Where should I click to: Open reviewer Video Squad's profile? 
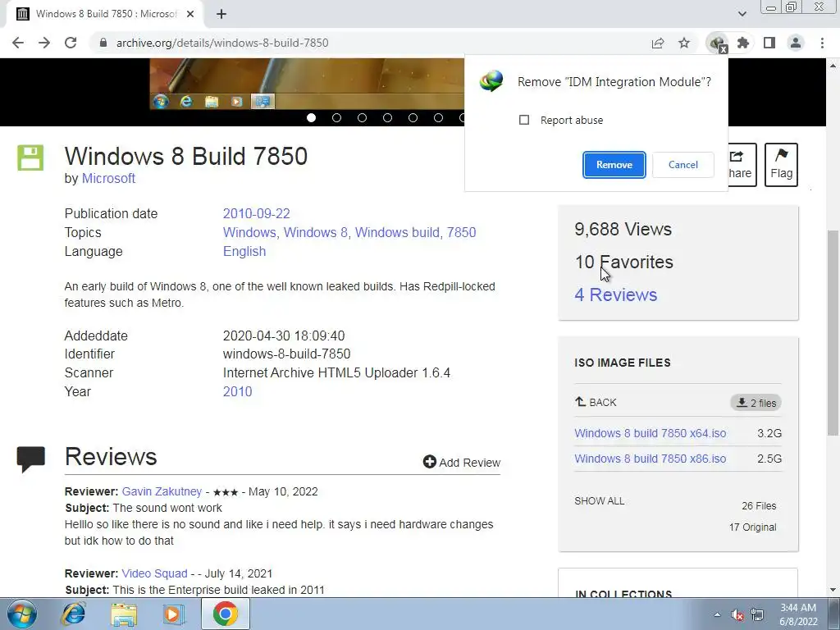point(155,573)
